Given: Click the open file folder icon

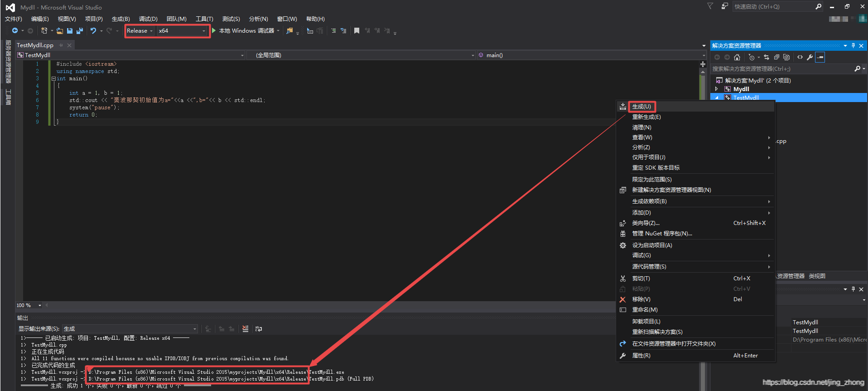Looking at the screenshot, I should [60, 31].
